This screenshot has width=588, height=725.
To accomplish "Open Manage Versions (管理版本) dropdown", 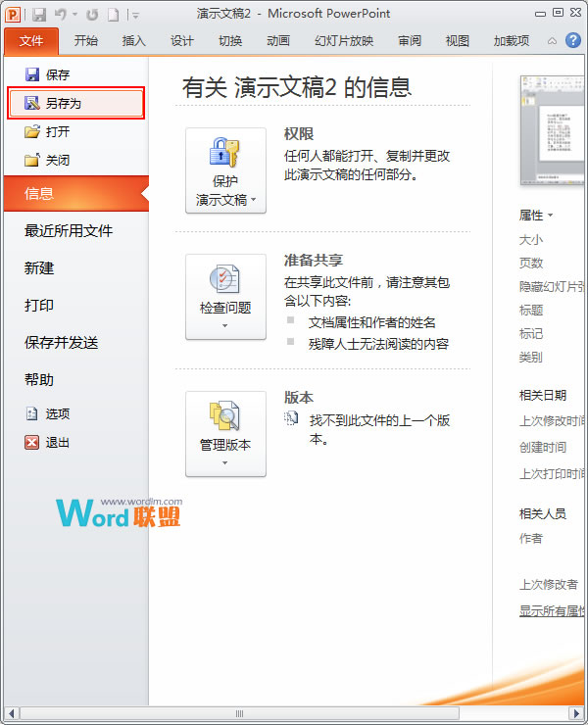I will tap(225, 434).
